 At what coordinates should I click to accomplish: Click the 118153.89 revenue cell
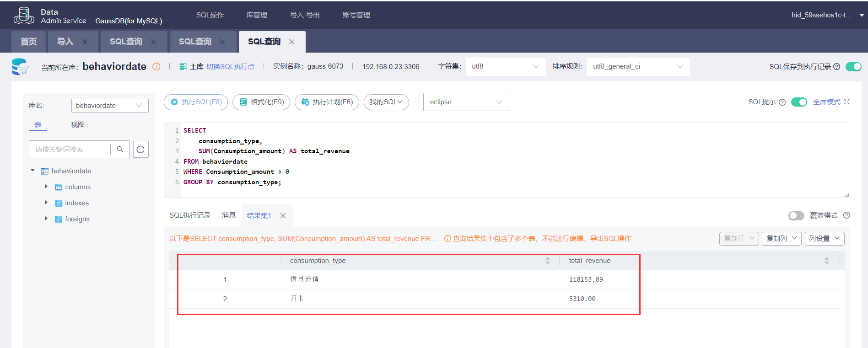click(586, 279)
